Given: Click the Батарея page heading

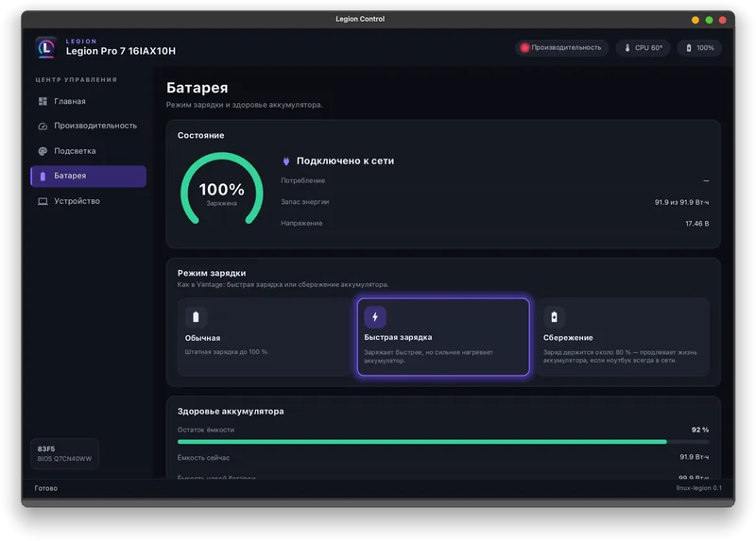Looking at the screenshot, I should 197,88.
